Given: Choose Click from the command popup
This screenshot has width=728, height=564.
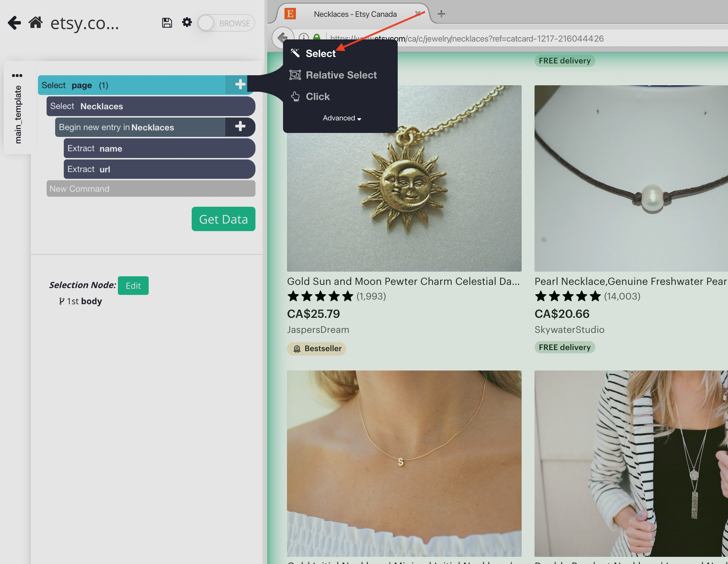Looking at the screenshot, I should pyautogui.click(x=317, y=96).
